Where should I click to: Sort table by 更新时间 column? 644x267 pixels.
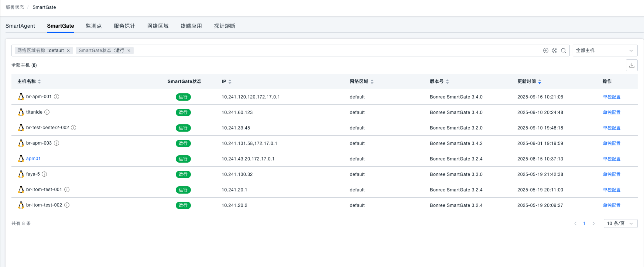point(539,82)
